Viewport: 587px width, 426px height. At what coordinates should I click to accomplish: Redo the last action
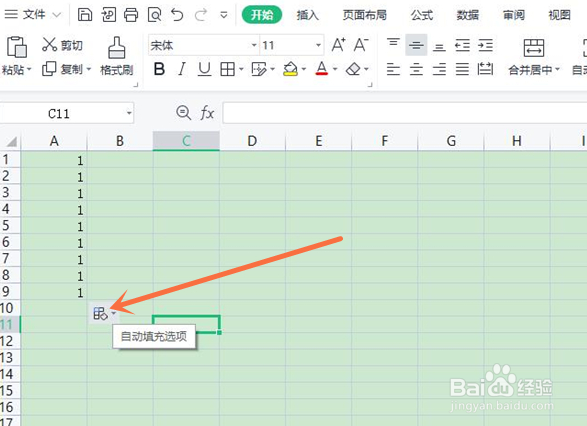[x=201, y=15]
